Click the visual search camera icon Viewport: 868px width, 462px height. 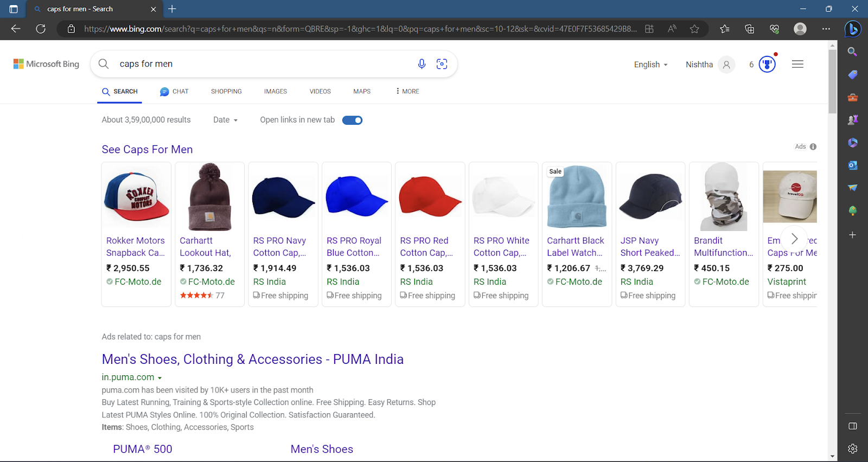[442, 64]
